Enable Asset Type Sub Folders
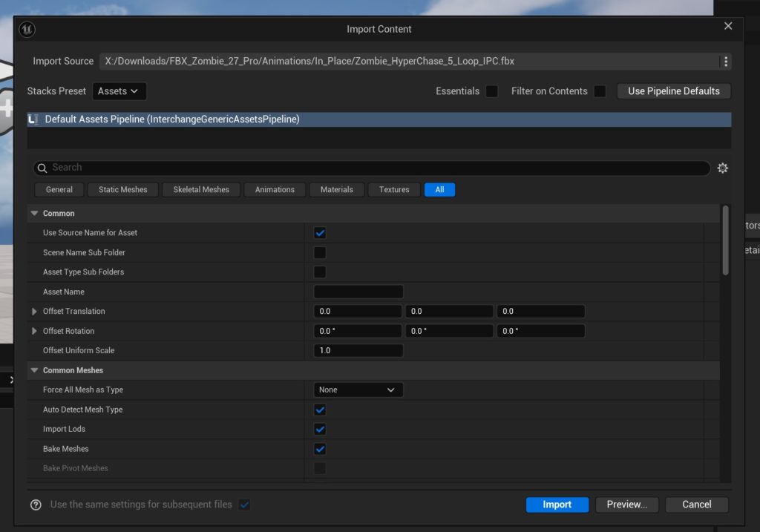This screenshot has height=532, width=760. click(x=320, y=272)
